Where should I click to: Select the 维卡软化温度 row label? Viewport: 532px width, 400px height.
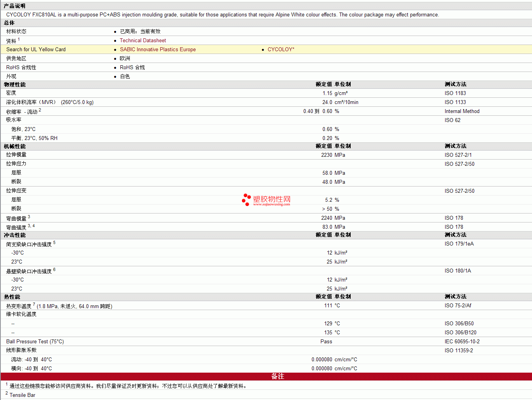coord(21,314)
